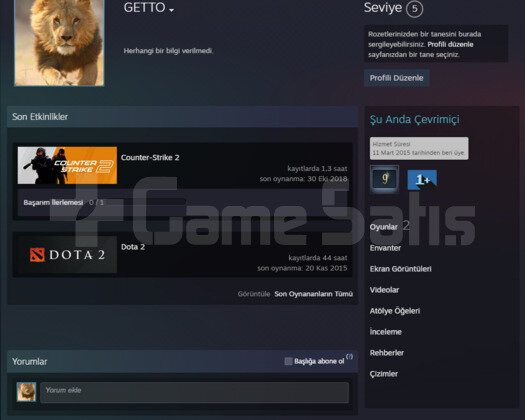Open the small lion avatar beside comment box

(x=26, y=392)
